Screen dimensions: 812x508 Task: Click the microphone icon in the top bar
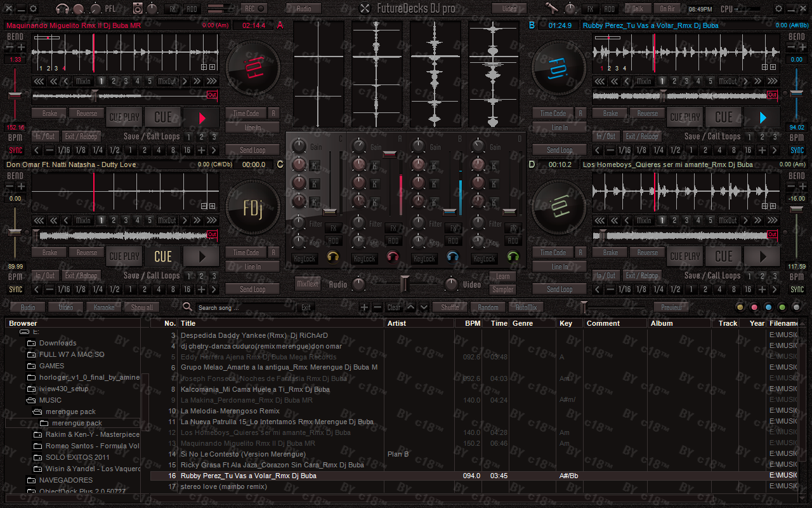[x=552, y=8]
